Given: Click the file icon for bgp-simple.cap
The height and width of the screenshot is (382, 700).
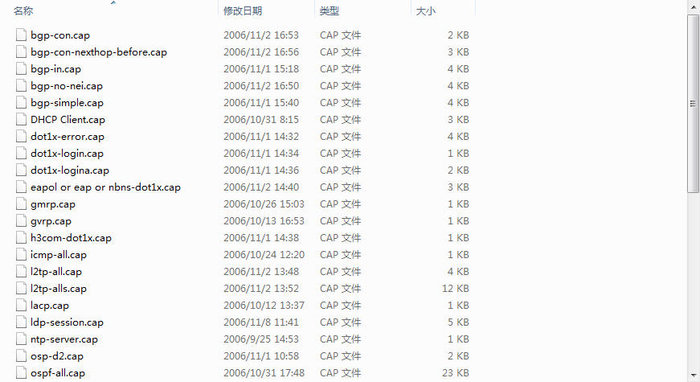Looking at the screenshot, I should click(21, 103).
